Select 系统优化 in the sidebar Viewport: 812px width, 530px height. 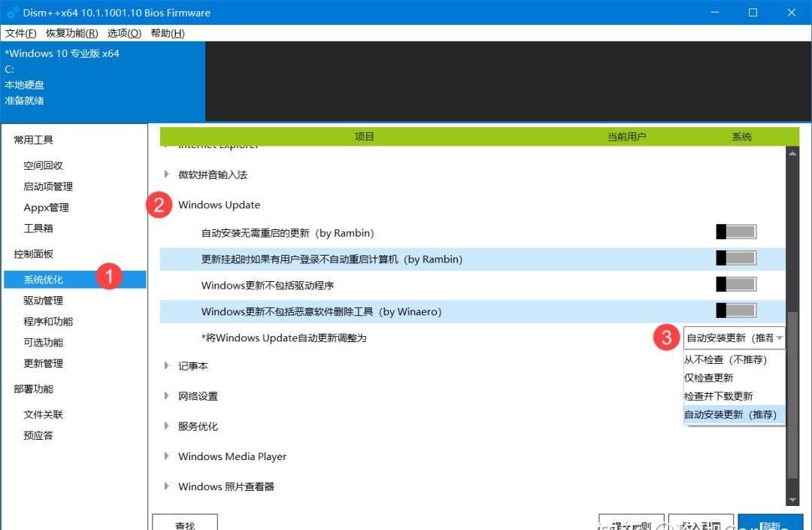coord(74,280)
